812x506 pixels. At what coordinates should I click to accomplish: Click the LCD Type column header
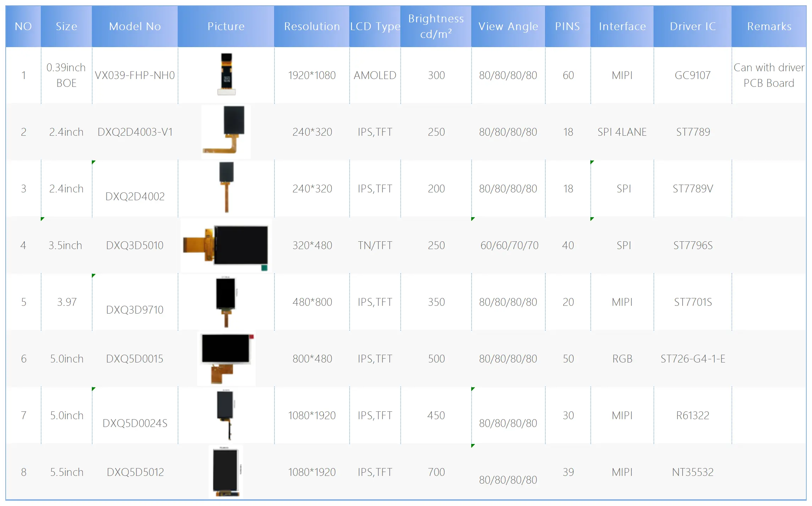(375, 27)
